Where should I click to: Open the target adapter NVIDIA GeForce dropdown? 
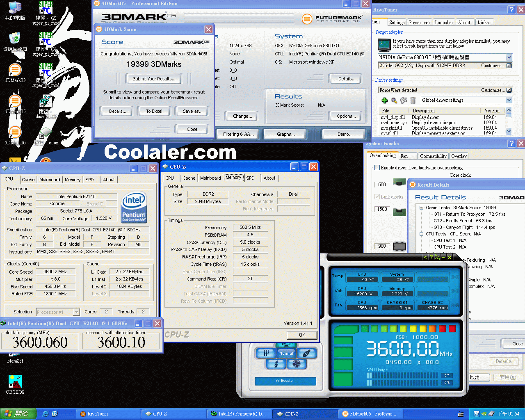(509, 57)
